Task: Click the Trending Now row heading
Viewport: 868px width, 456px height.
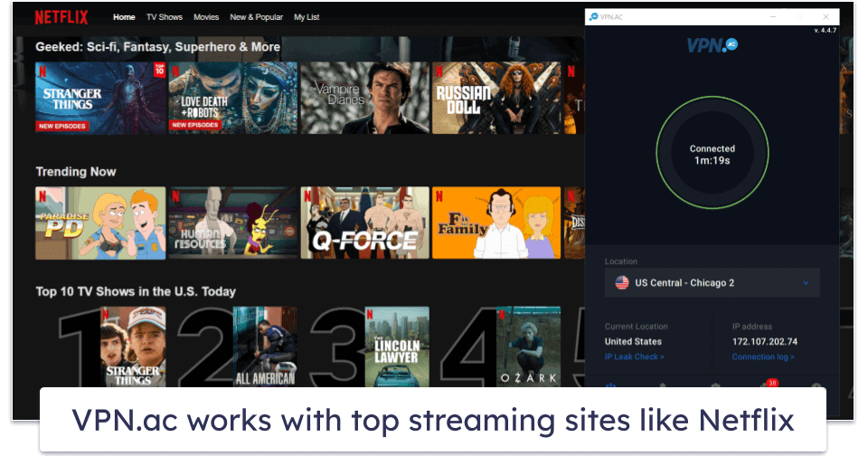Action: click(76, 172)
